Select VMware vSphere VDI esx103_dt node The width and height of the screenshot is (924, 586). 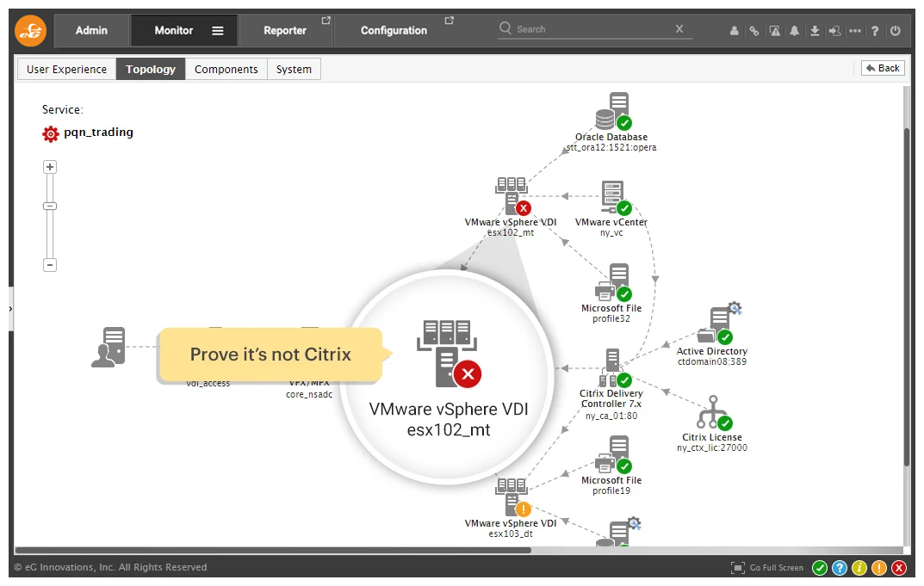click(x=512, y=497)
